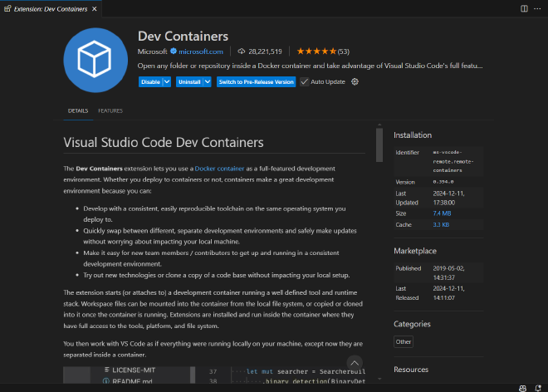Click the Dev Containers cube logo
This screenshot has width=548, height=392.
95,60
